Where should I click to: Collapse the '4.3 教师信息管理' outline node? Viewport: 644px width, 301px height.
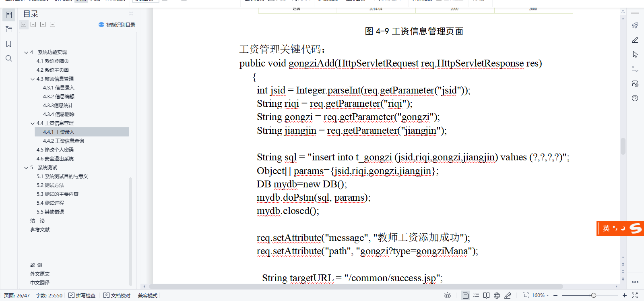pos(33,79)
